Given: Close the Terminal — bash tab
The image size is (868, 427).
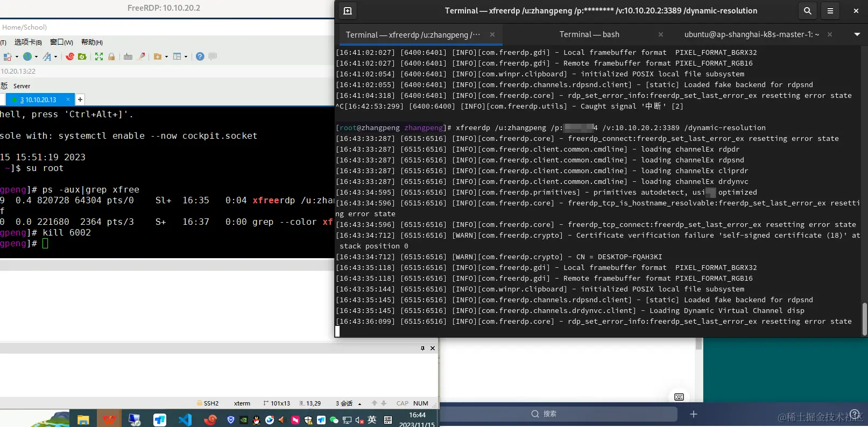Looking at the screenshot, I should 661,34.
